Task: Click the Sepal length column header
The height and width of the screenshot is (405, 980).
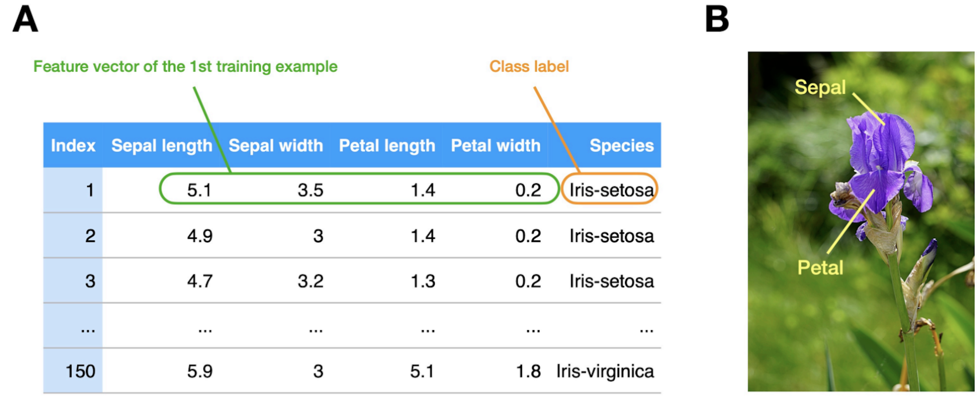Action: (162, 146)
